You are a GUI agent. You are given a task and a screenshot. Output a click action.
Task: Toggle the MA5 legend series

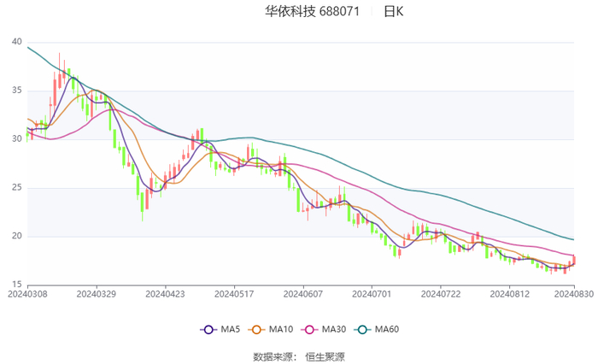coord(220,329)
